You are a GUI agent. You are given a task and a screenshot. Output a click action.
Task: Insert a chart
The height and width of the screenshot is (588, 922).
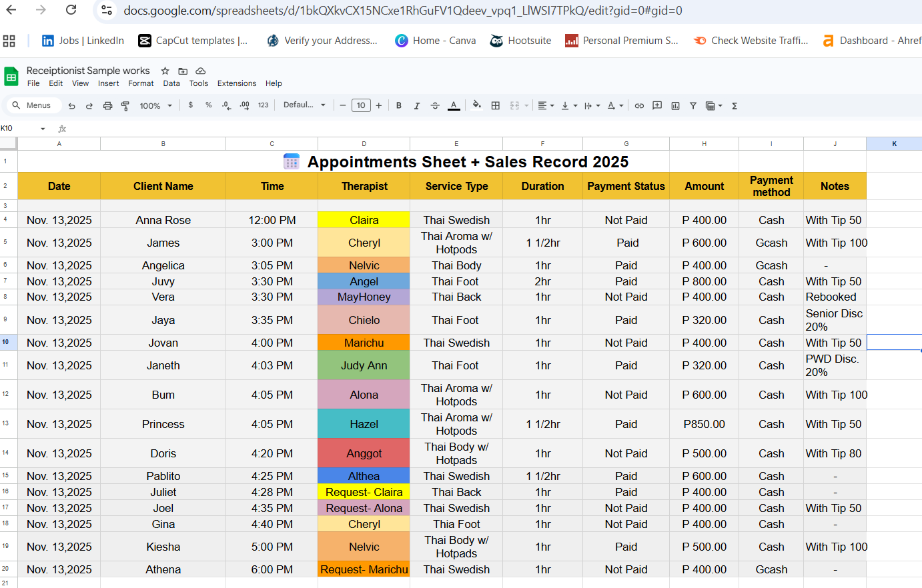675,105
